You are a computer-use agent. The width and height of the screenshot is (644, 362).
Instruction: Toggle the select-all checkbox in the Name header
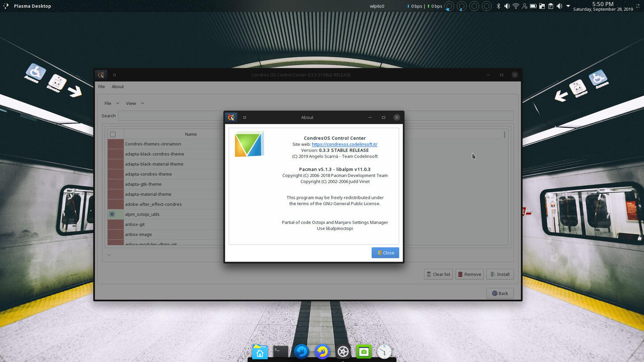(113, 134)
